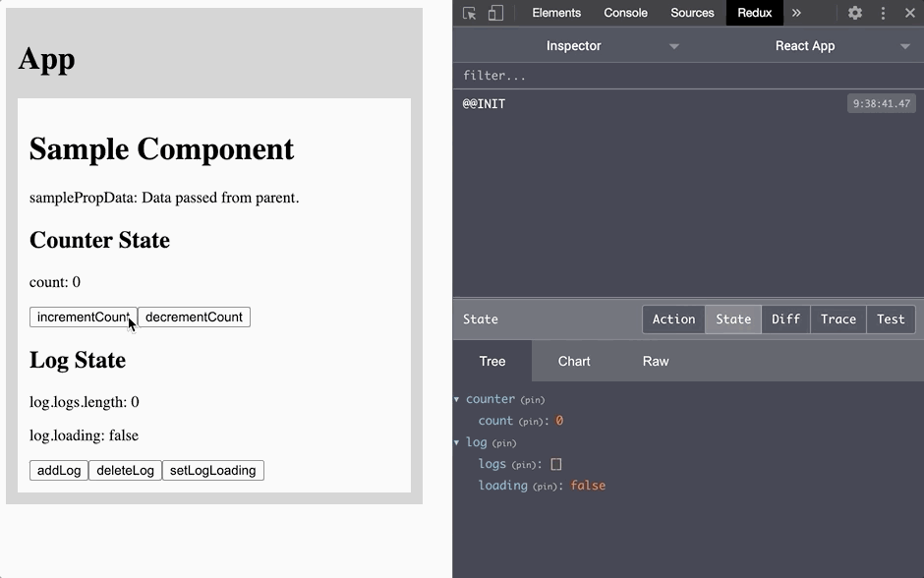Open the Sources tab
924x578 pixels.
point(692,13)
